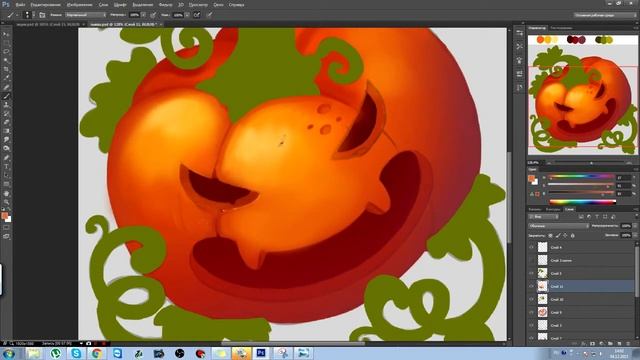The width and height of the screenshot is (640, 360).
Task: Hide layer Слой 9 with its eye icon
Action: (x=531, y=312)
